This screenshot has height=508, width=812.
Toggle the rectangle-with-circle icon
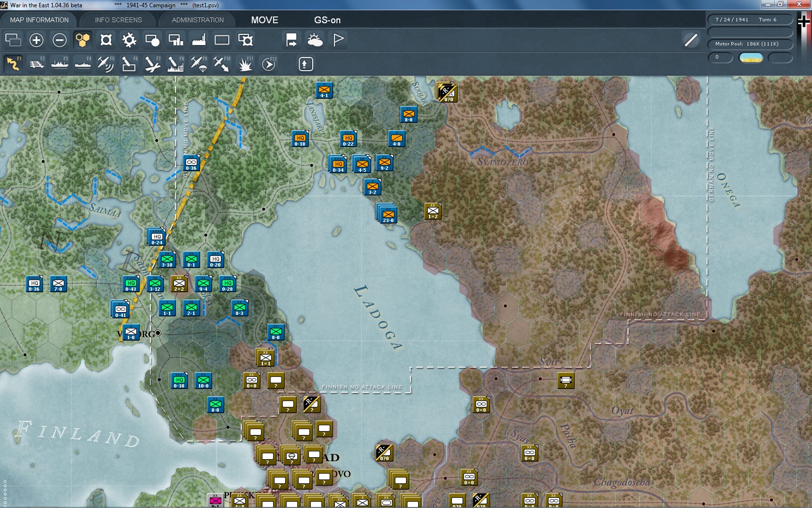pos(152,40)
